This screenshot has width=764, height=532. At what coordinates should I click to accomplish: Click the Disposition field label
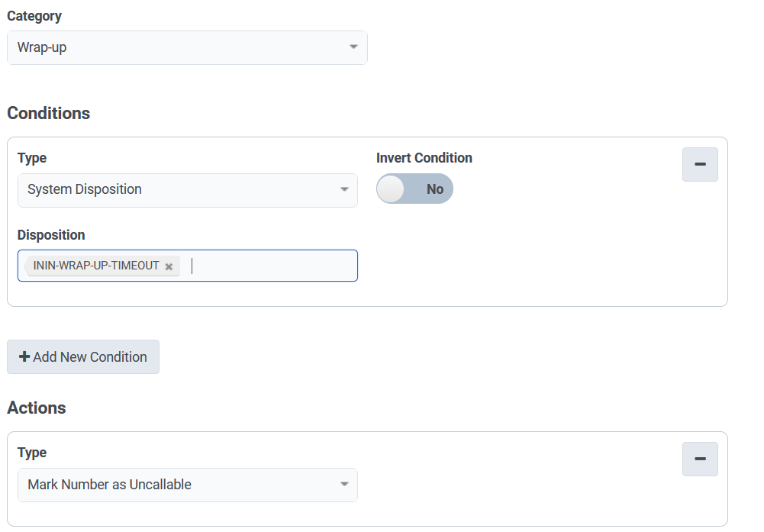pyautogui.click(x=51, y=234)
